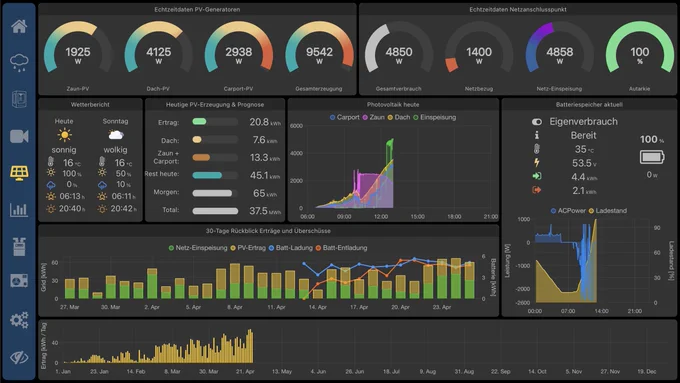Click the 30-Tage Rückblick panel title
The height and width of the screenshot is (383, 680).
pos(268,231)
